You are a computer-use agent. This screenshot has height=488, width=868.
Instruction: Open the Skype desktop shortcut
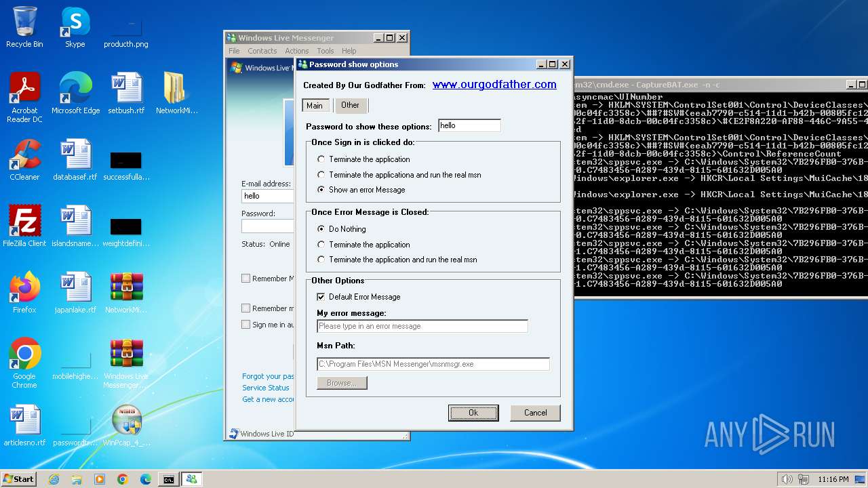75,27
